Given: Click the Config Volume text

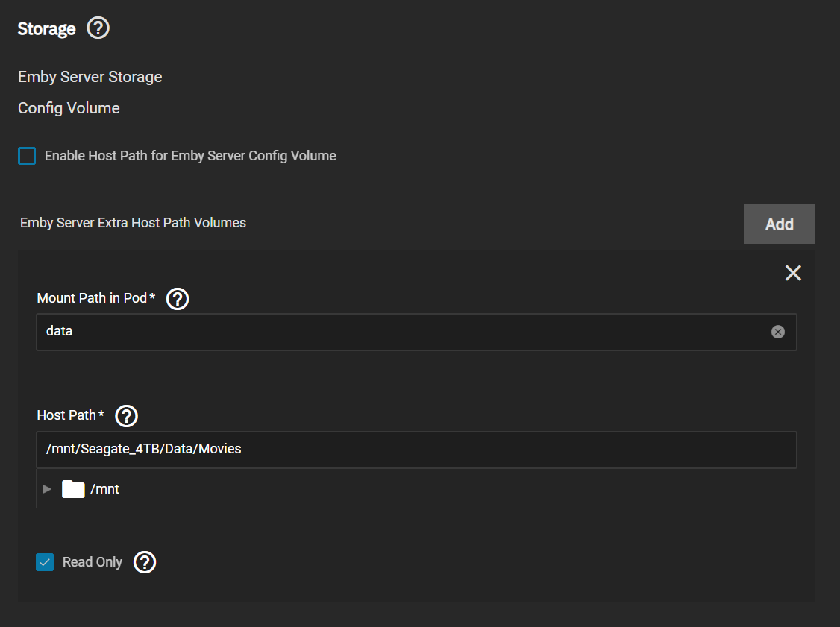Looking at the screenshot, I should 69,108.
